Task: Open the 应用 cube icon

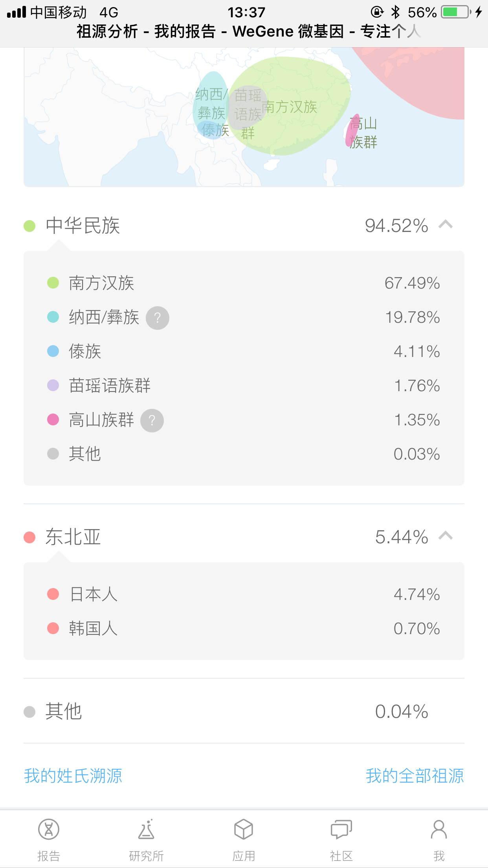Action: [244, 829]
